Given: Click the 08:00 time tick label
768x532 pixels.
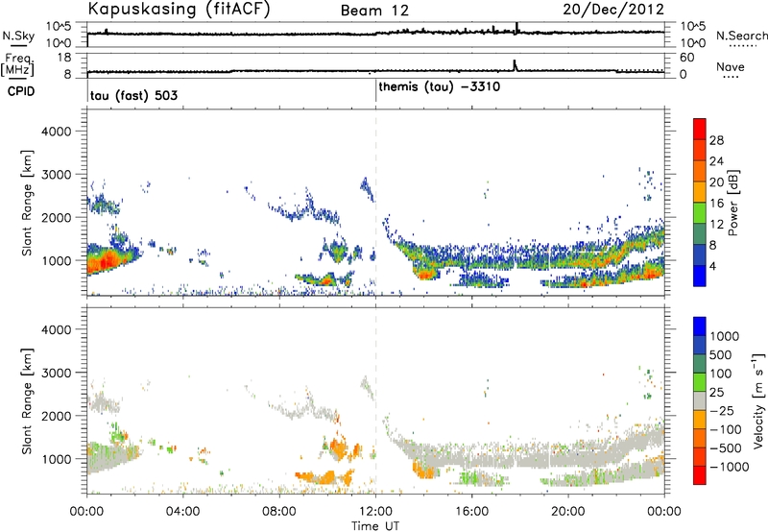Looking at the screenshot, I should [x=278, y=512].
